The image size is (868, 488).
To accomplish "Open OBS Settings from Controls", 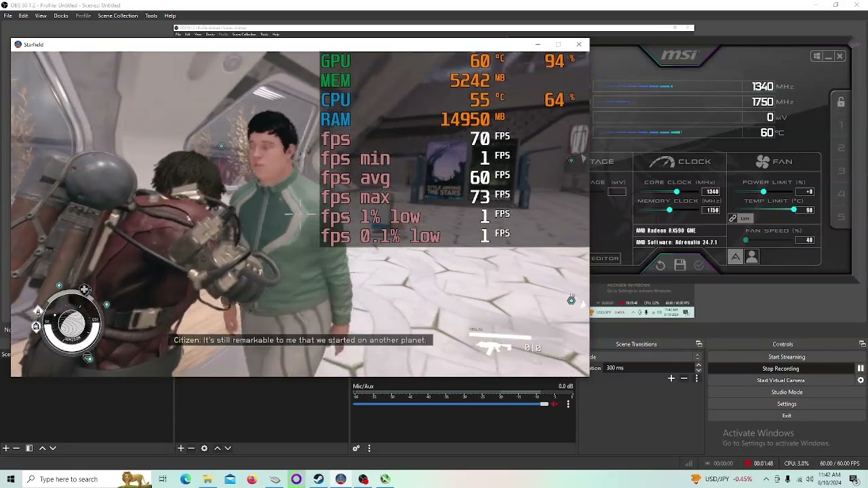I will click(x=787, y=404).
